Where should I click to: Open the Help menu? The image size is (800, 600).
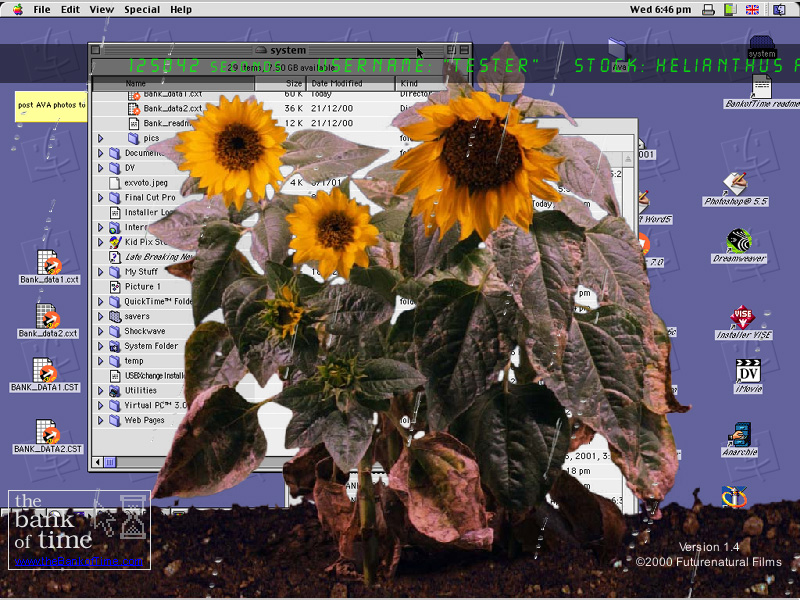click(x=181, y=10)
